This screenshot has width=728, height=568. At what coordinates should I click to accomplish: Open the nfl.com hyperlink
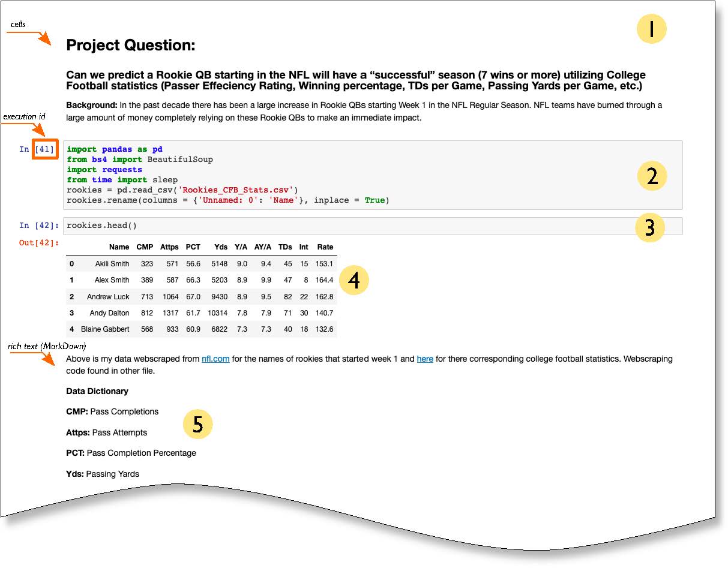click(215, 359)
